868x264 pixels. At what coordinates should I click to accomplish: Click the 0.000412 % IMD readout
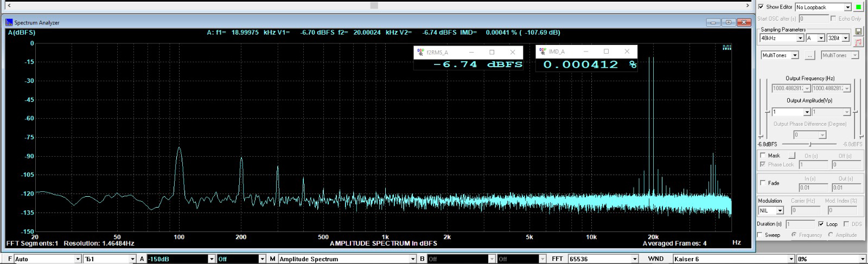pyautogui.click(x=590, y=64)
